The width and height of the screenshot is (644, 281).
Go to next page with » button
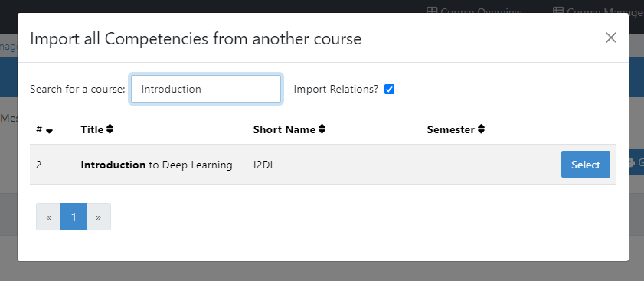(x=99, y=217)
